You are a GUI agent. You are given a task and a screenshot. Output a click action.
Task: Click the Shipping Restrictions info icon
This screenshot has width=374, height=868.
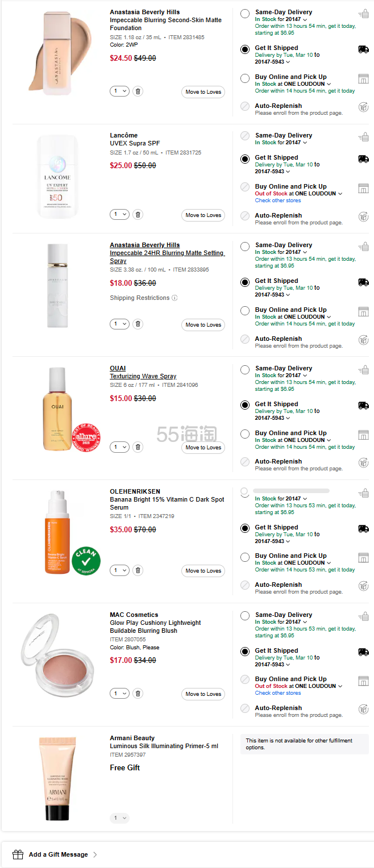[174, 298]
